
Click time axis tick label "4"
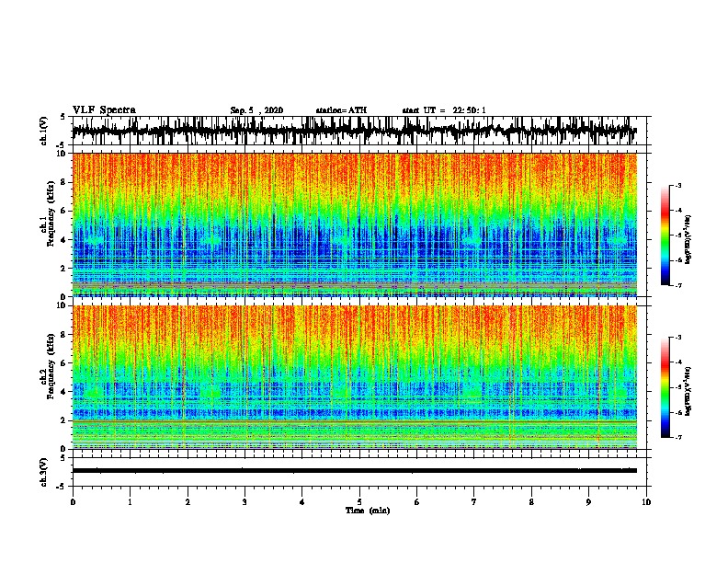click(x=301, y=502)
